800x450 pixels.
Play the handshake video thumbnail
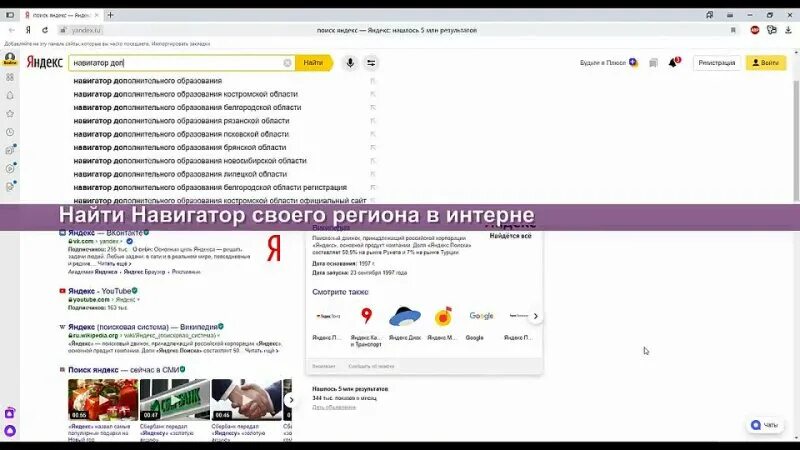[246, 399]
